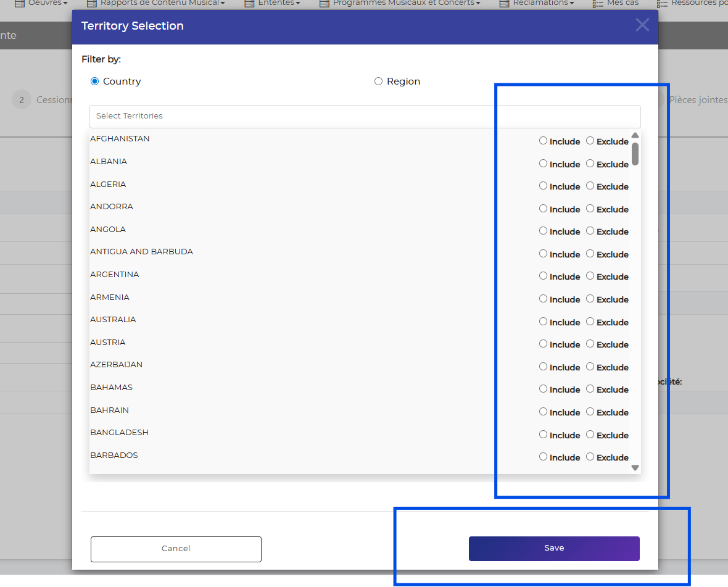
Task: Exclude Australia from territories
Action: pos(590,322)
